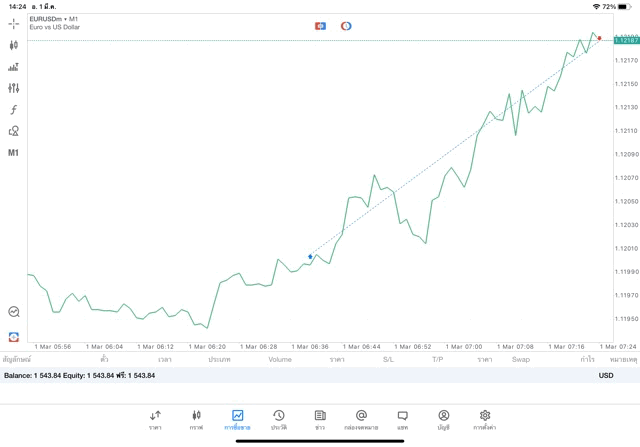Sort by the S/L column header
Screen dimensions: 640x447
388,360
